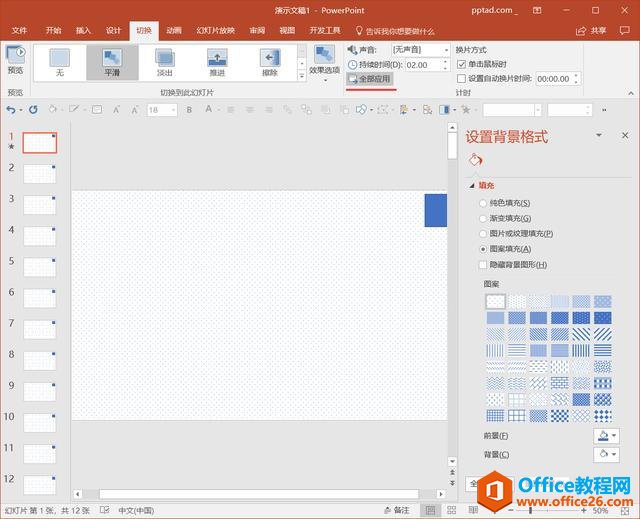Screen dimensions: 640x519
Task: Click the 共享 share button
Action: click(593, 30)
